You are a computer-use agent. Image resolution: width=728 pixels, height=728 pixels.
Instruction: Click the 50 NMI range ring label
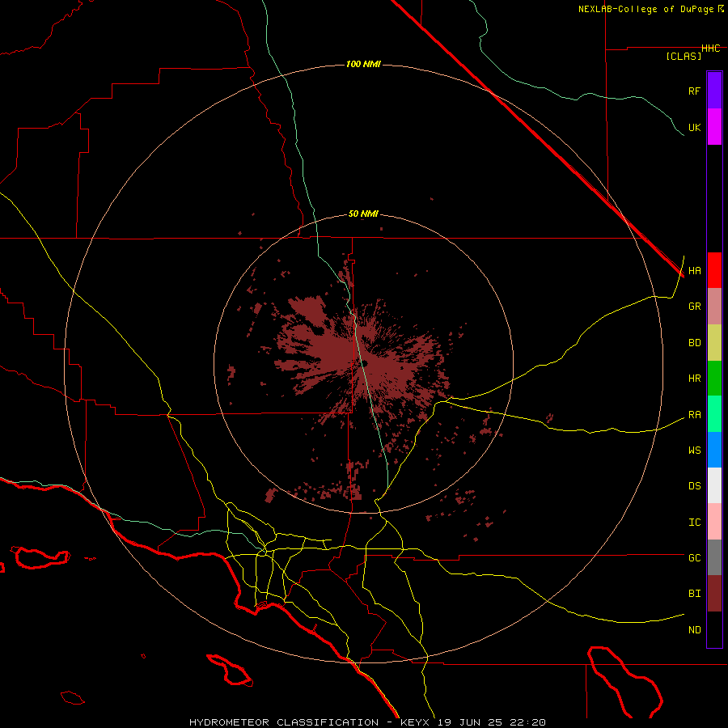[363, 214]
